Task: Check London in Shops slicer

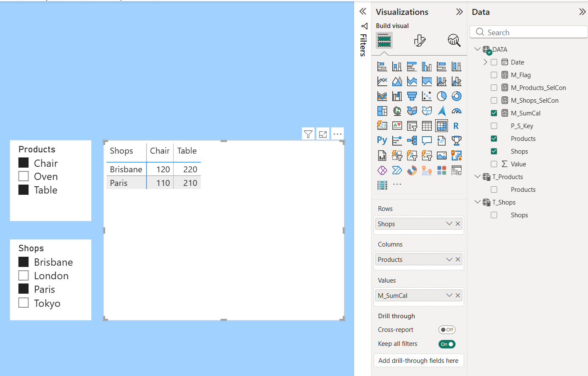Action: pos(24,275)
